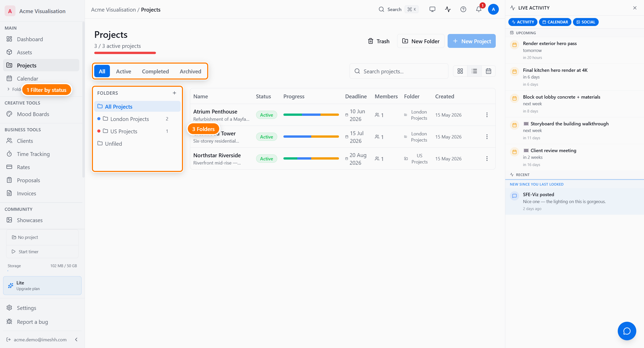644x348 pixels.
Task: Click the storage usage bar
Action: (x=42, y=271)
